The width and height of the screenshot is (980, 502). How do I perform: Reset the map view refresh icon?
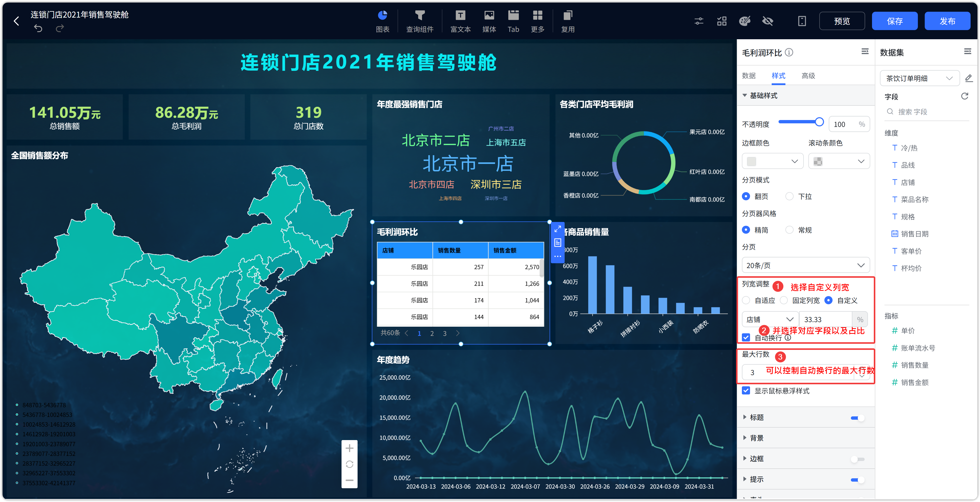tap(349, 464)
